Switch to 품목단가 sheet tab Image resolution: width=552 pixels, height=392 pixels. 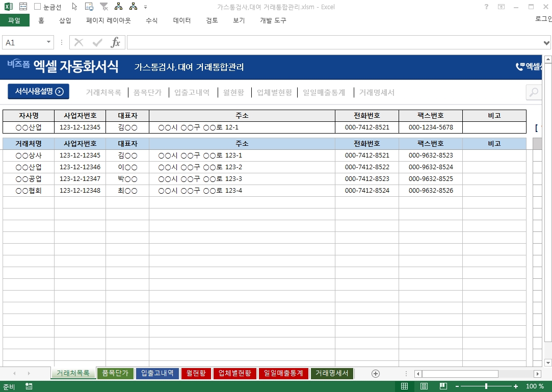[115, 373]
